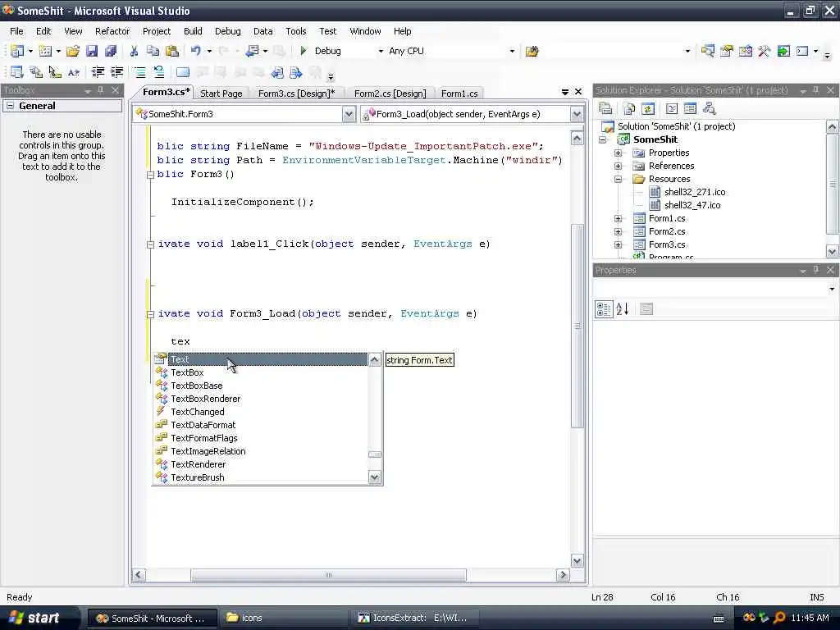840x630 pixels.
Task: Click the Property Pages icon in Properties panel
Action: tap(646, 309)
